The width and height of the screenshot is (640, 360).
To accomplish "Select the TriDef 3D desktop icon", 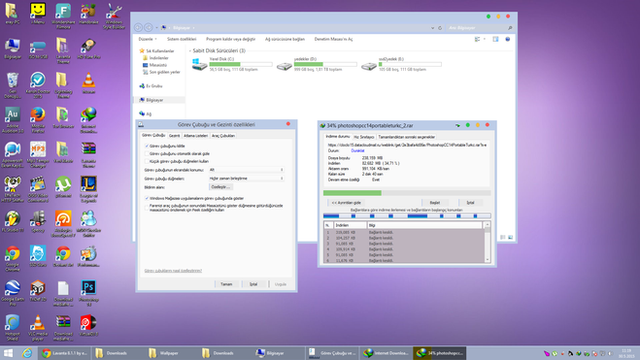I will tap(38, 291).
